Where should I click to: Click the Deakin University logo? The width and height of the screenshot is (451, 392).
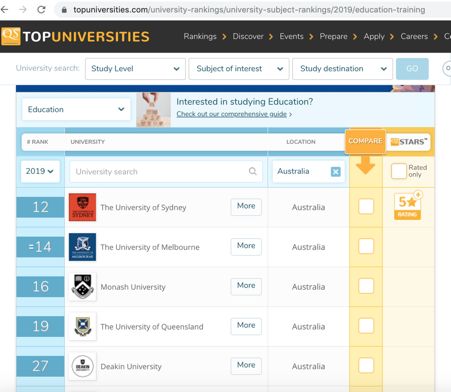coord(82,366)
